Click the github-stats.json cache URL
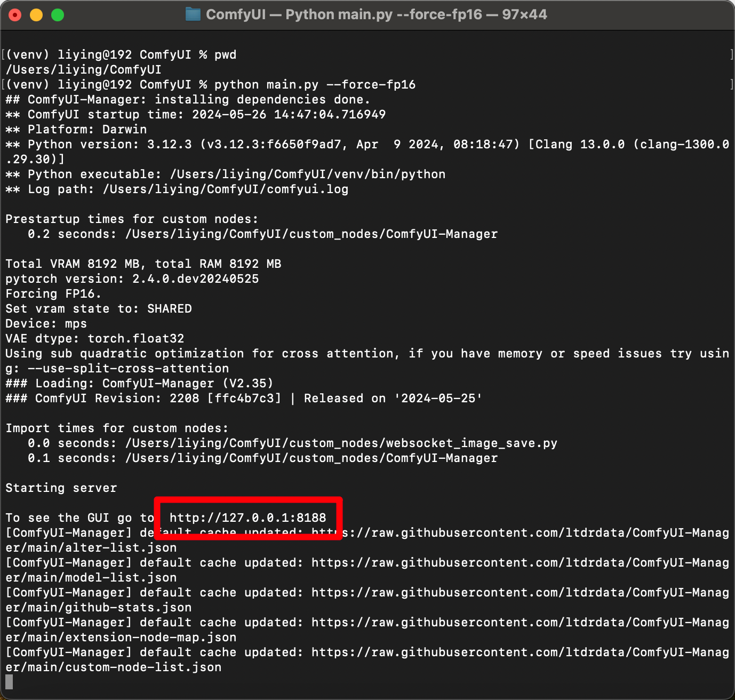Screen dimensions: 735x700 [x=367, y=600]
